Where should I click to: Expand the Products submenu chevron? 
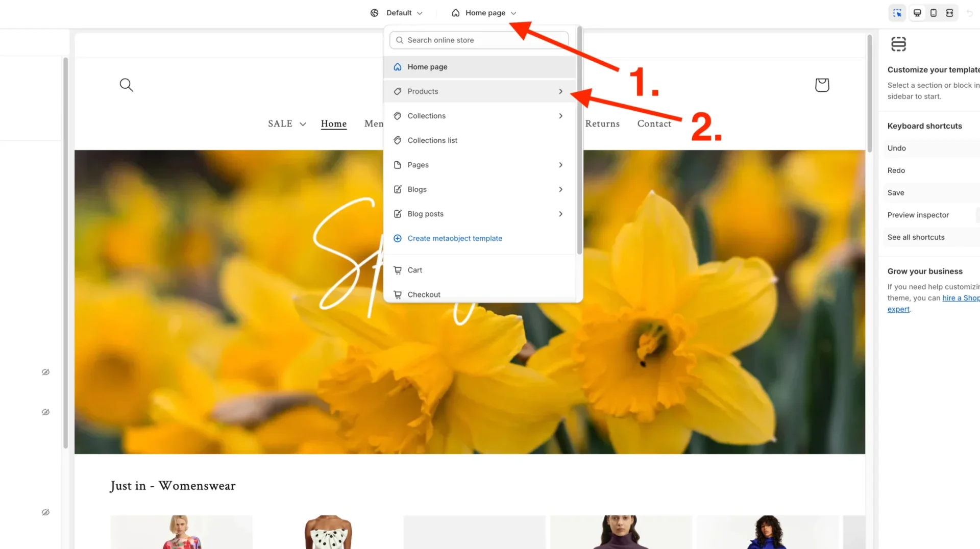[560, 91]
